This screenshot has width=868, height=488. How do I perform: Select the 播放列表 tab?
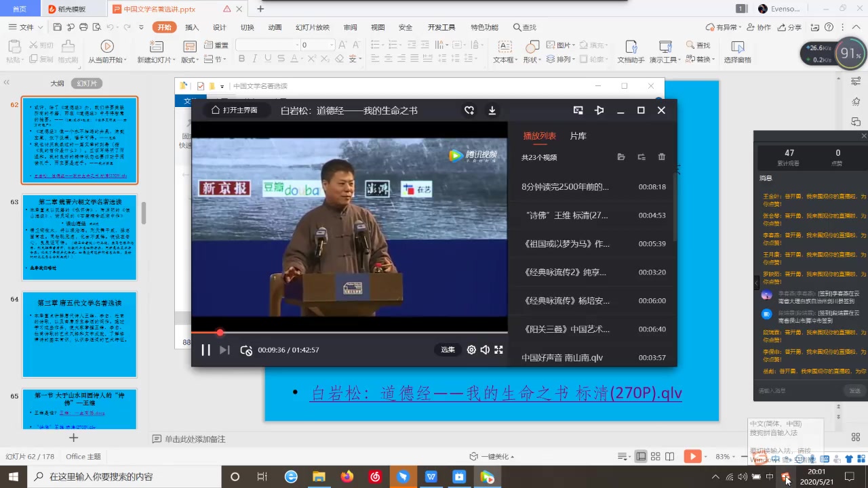tap(539, 136)
